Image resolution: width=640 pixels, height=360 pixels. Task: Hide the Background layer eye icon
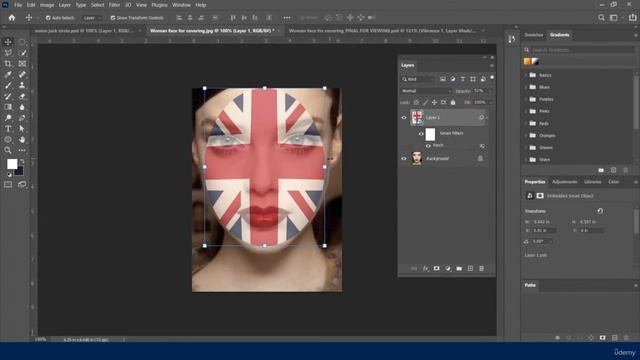[404, 158]
